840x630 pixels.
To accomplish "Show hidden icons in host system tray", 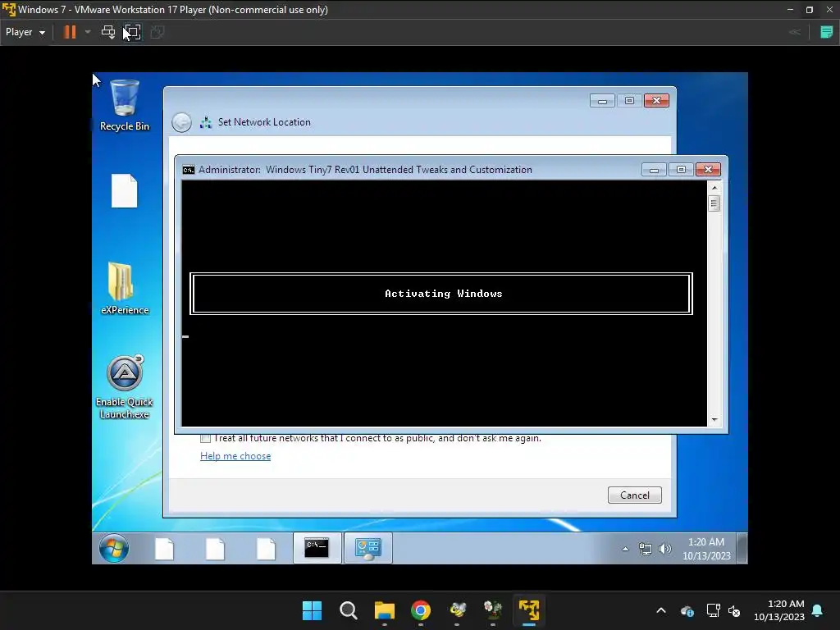I will pos(661,610).
